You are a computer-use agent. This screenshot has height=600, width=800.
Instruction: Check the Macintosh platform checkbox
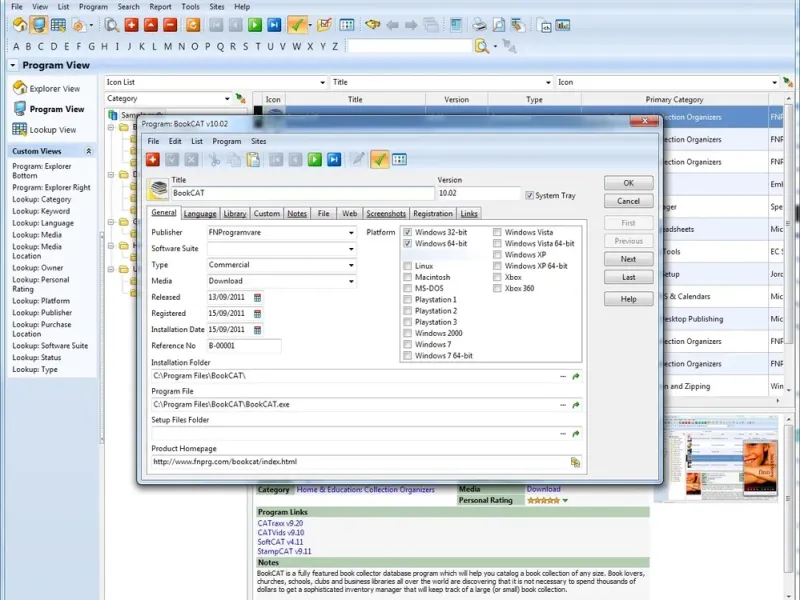(x=408, y=277)
